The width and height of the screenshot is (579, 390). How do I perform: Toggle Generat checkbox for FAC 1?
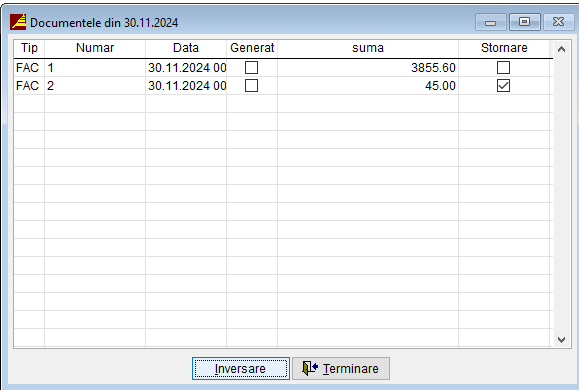[x=251, y=68]
